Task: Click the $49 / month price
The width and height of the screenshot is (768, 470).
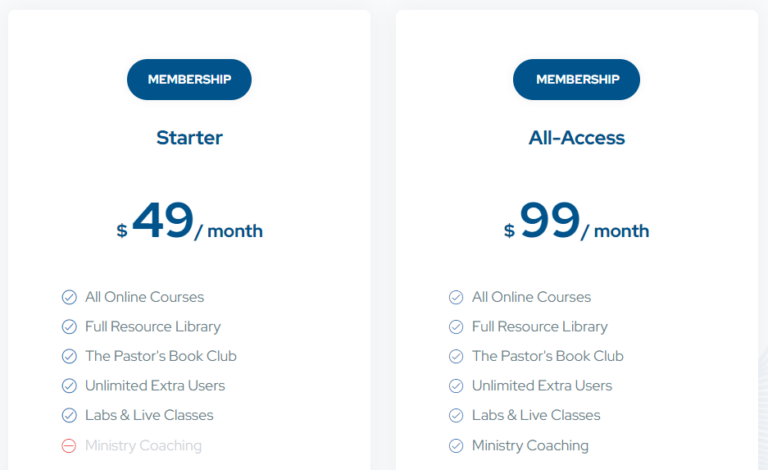Action: click(189, 223)
